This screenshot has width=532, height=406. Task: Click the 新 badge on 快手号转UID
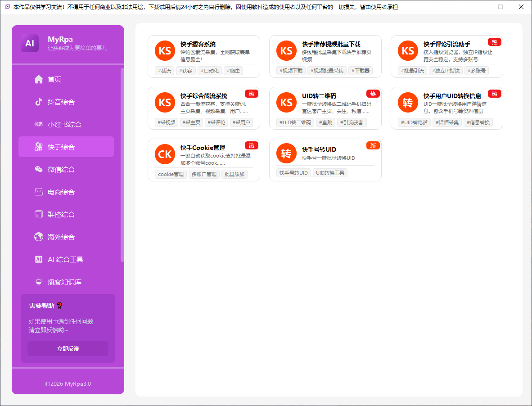[x=373, y=145]
